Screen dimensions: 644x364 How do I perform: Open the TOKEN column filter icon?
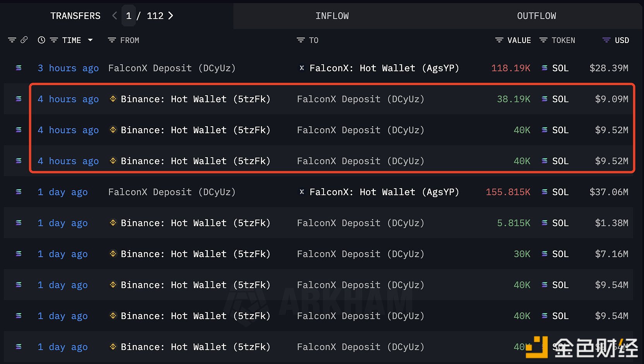543,40
